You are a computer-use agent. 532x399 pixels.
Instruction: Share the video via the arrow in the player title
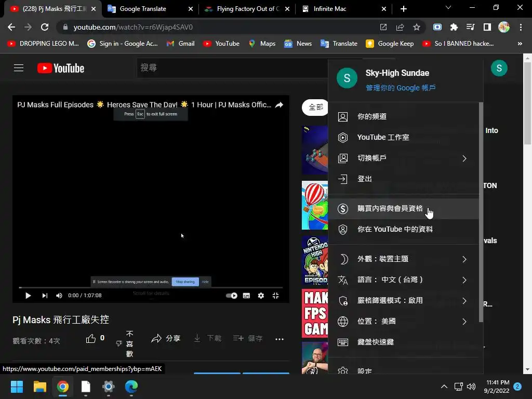(x=279, y=105)
